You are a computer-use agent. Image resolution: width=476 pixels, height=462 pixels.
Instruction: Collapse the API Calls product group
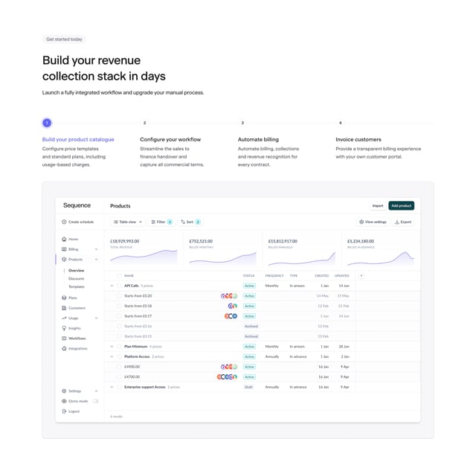coord(112,286)
